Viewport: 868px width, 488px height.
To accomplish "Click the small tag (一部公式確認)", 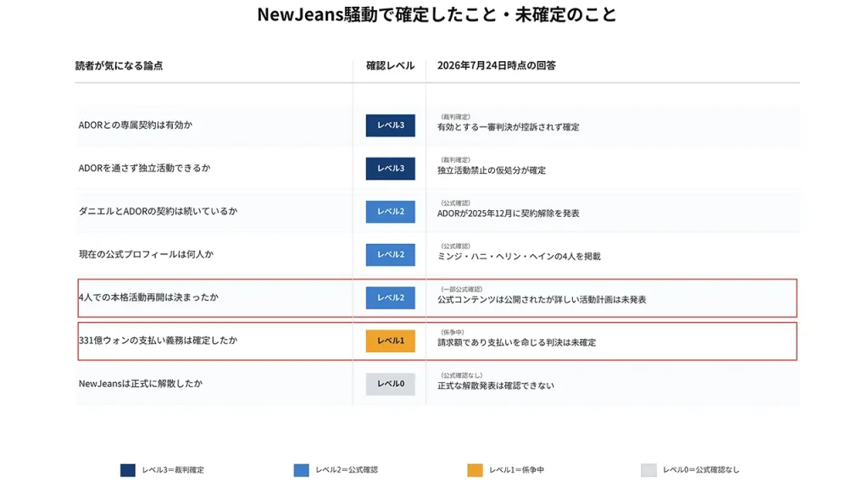I will click(x=461, y=290).
